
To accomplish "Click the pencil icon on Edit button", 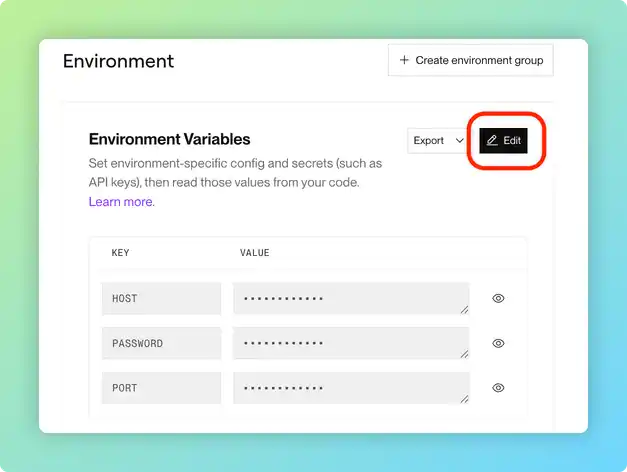I will point(492,141).
